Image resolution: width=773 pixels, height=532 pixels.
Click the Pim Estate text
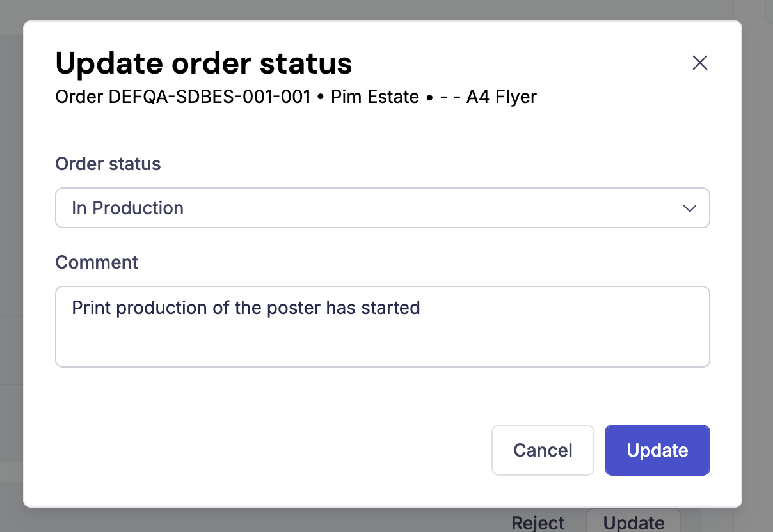point(375,97)
